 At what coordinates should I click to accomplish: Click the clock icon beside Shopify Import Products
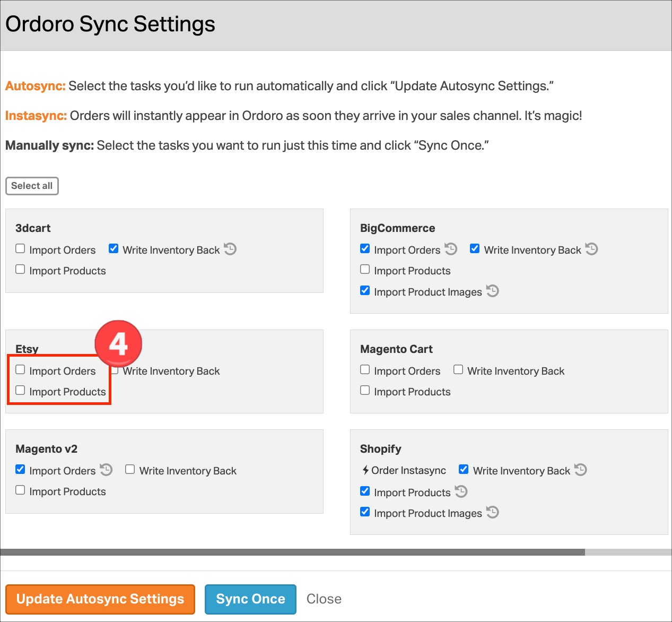[x=461, y=491]
